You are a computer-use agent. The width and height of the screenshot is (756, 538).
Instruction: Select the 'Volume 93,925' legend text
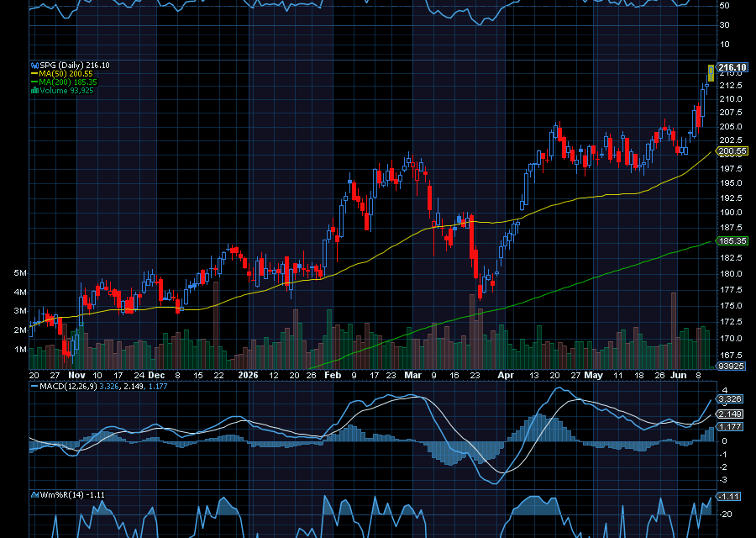[x=66, y=90]
